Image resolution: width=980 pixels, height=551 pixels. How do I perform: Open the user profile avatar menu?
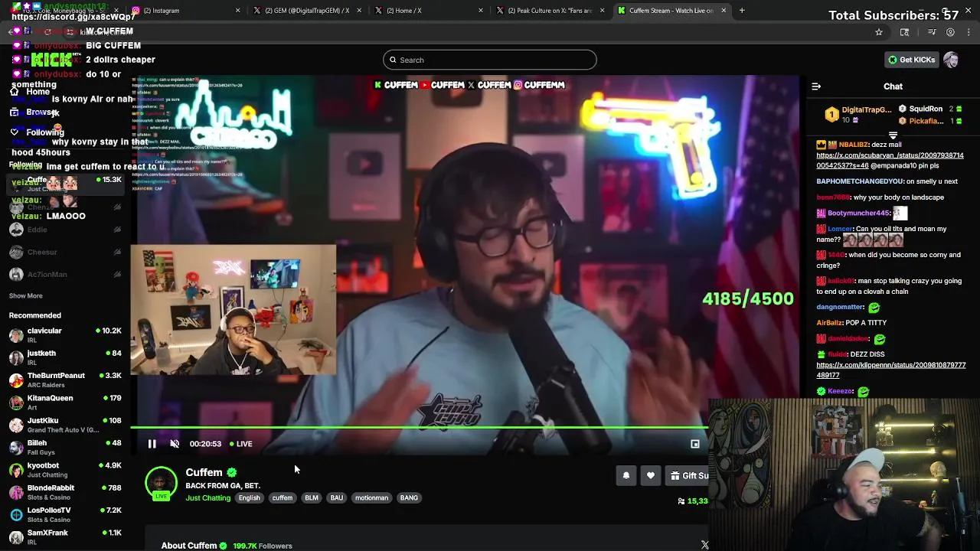(x=951, y=60)
